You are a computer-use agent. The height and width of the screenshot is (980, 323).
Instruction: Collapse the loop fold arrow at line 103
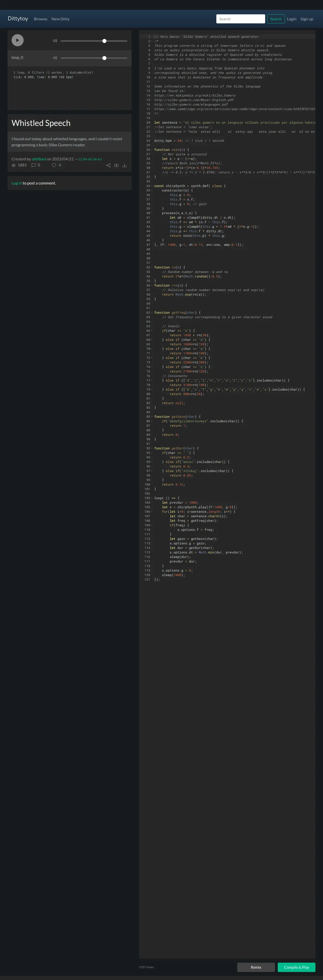pos(152,498)
